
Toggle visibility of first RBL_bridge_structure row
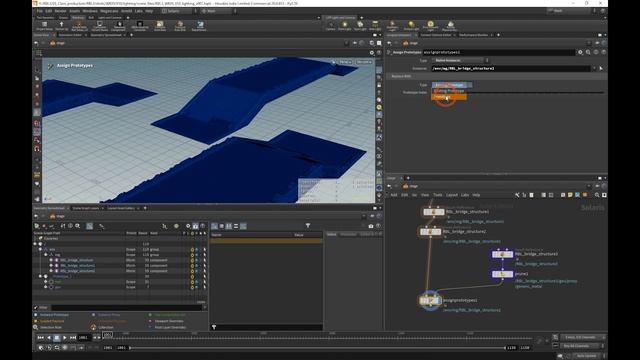tap(197, 260)
